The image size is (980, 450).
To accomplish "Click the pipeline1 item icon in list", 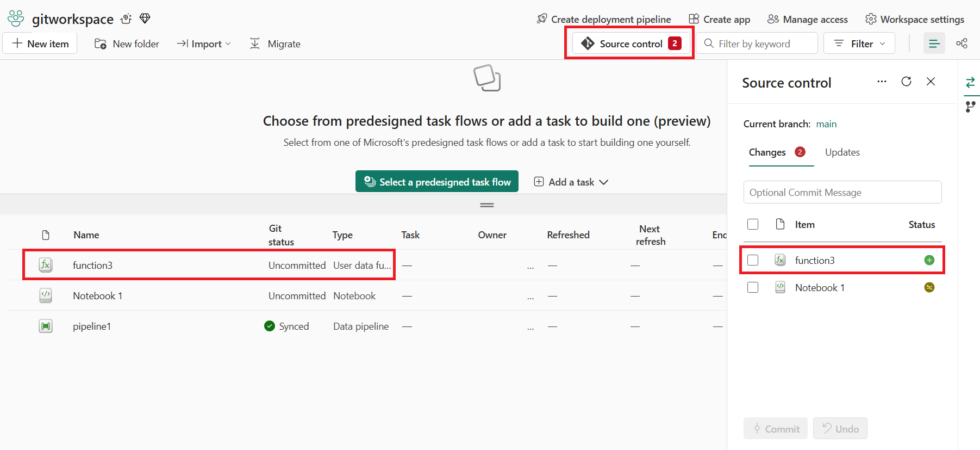I will (x=46, y=326).
